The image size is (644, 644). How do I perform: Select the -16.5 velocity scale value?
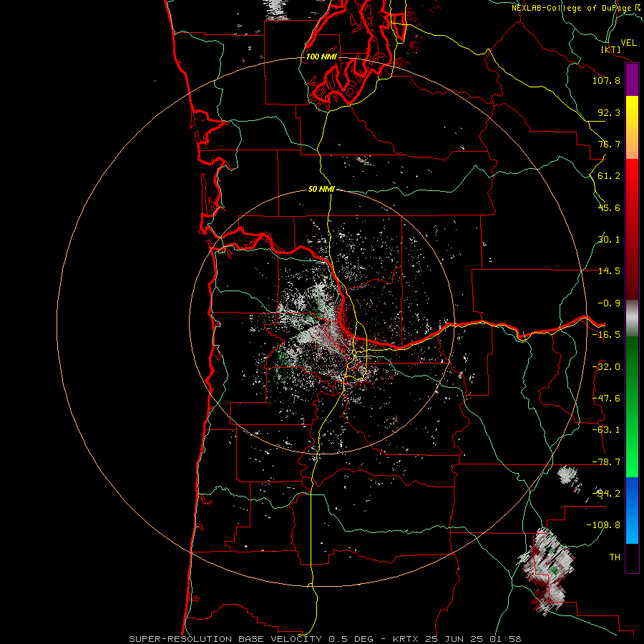pos(606,335)
